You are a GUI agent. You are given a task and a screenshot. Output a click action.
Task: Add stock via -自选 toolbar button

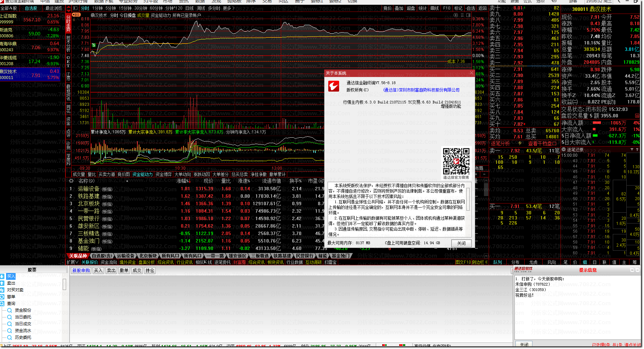pyautogui.click(x=470, y=8)
